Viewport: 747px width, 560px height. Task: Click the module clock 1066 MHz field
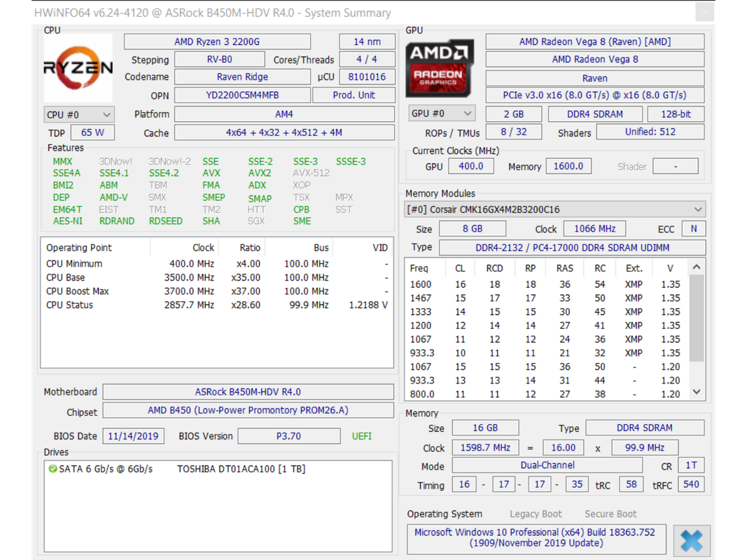pyautogui.click(x=595, y=229)
